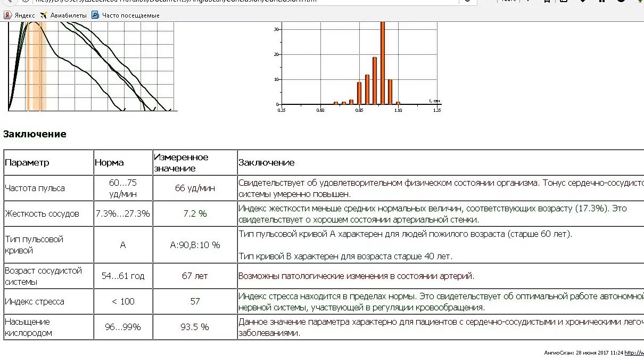Select the Тип пульсовой кривой row label

[x=34, y=244]
